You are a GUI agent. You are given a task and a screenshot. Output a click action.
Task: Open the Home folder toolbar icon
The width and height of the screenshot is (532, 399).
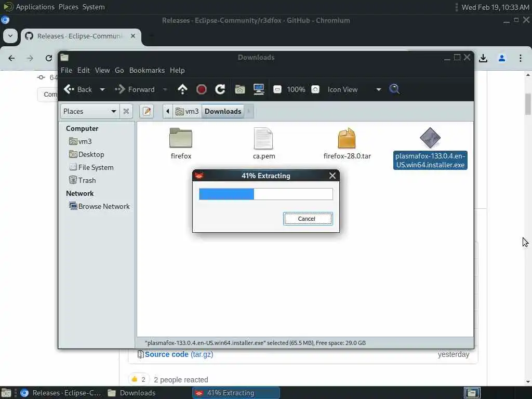point(240,89)
